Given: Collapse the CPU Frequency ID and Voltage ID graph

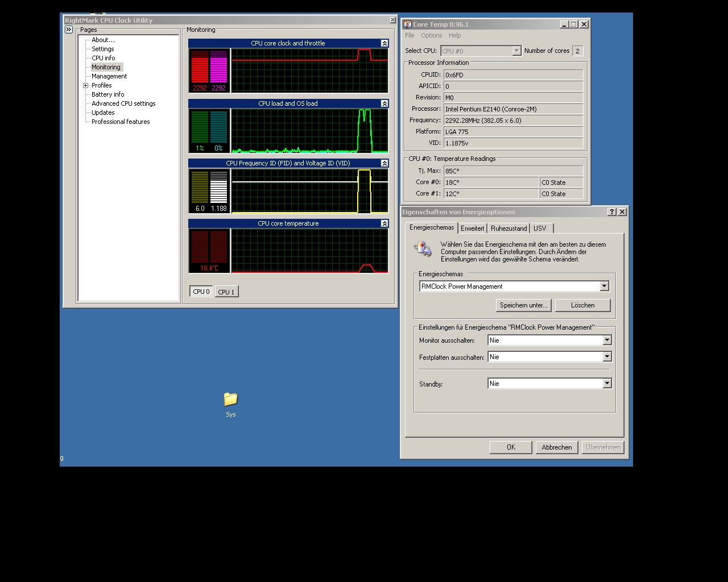Looking at the screenshot, I should pyautogui.click(x=384, y=163).
